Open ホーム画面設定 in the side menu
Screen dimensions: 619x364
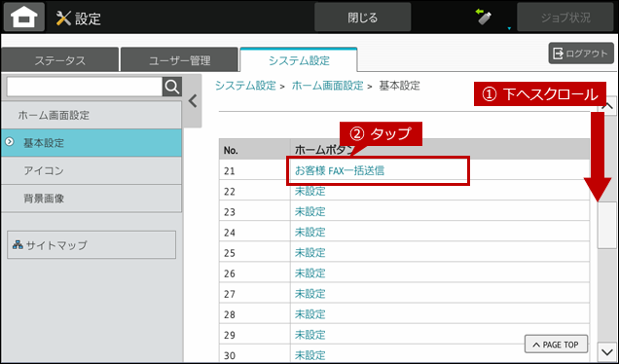tap(91, 115)
